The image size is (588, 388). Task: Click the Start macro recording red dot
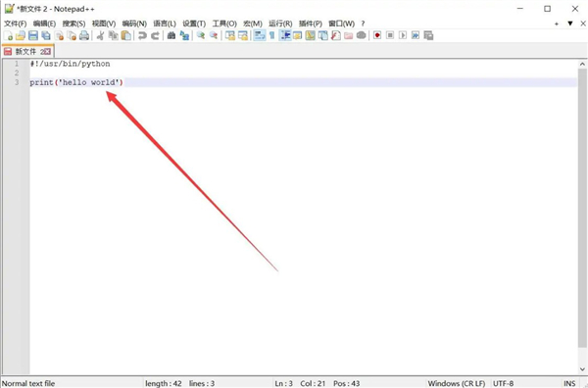377,35
